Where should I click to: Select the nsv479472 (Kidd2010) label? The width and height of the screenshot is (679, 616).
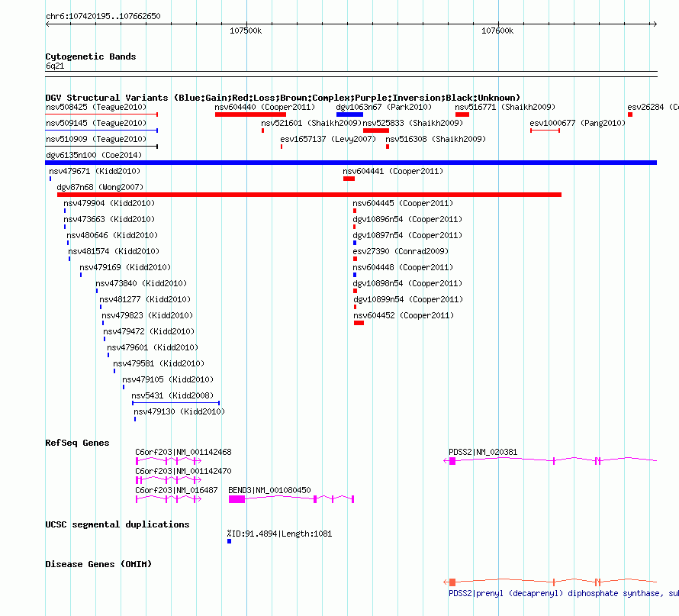tap(149, 331)
